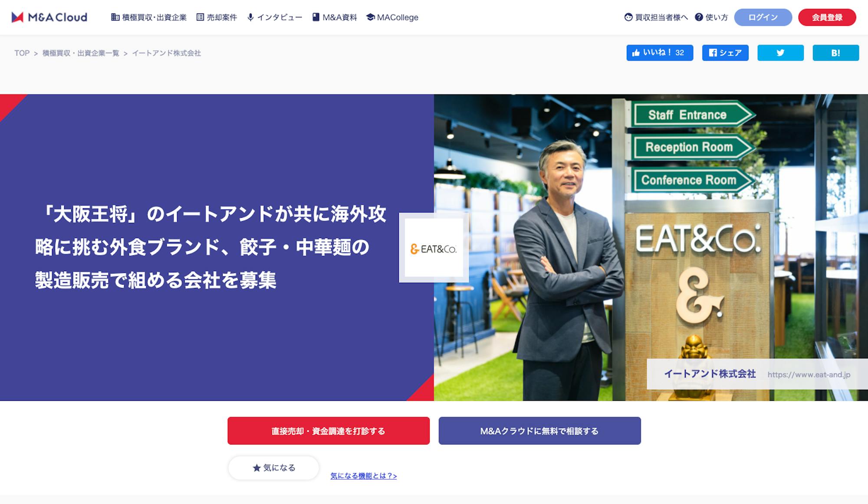
Task: Click the Facebook シェア share button
Action: [725, 53]
